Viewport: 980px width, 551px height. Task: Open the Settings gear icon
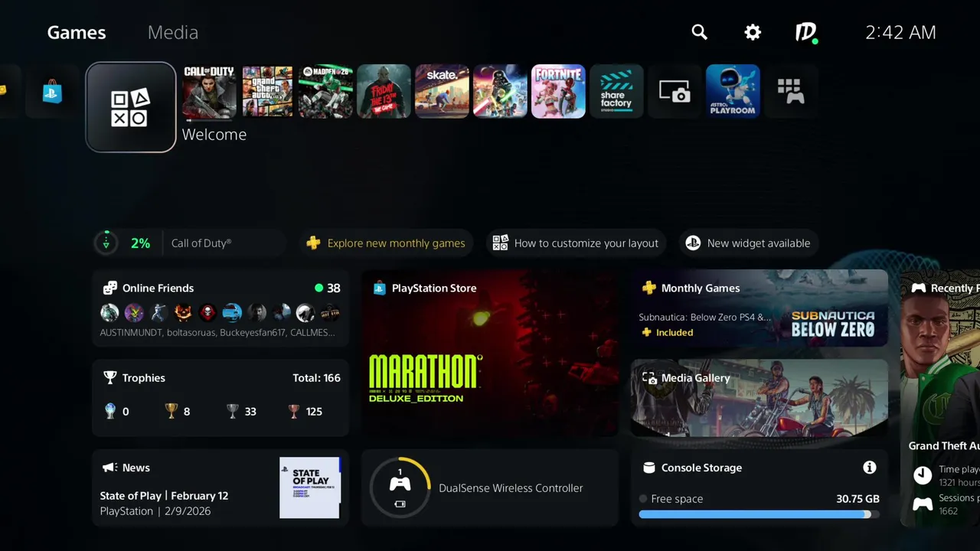[753, 32]
